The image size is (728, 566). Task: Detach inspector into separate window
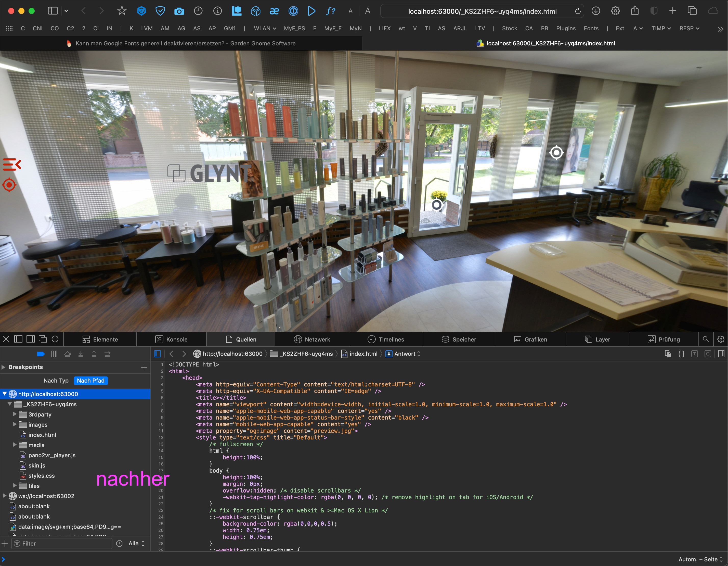43,339
